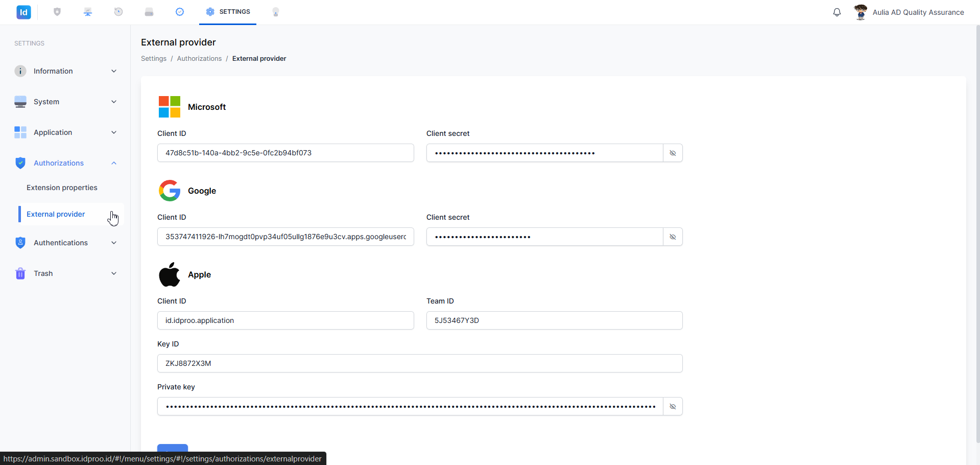Click the "Google" section title
The height and width of the screenshot is (465, 980).
coord(202,191)
